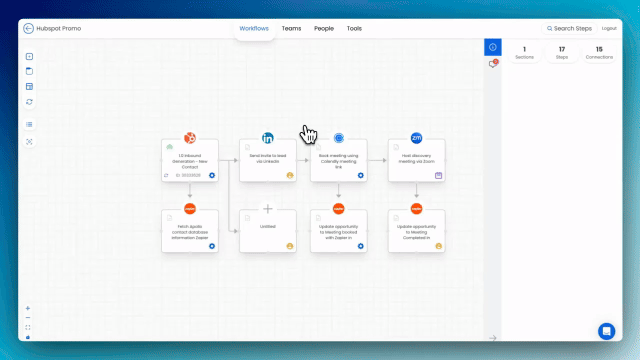This screenshot has width=640, height=360.
Task: Click the add step icon in left toolbar
Action: coord(29,56)
